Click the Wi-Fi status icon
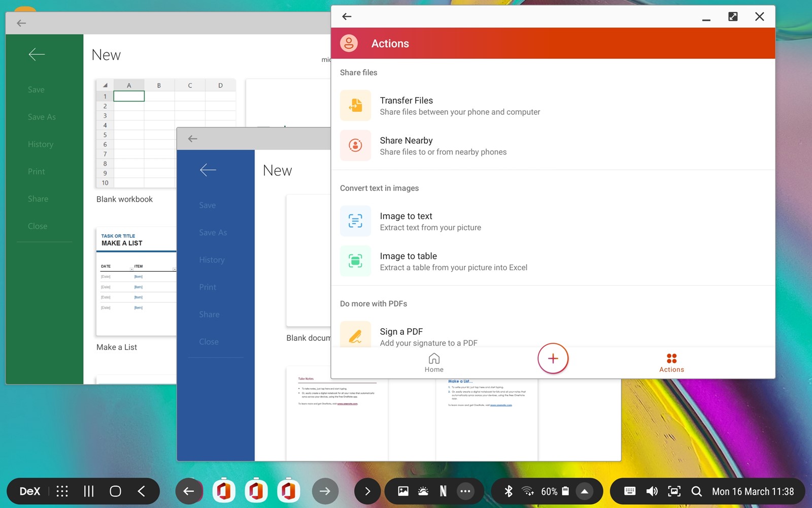 [x=528, y=491]
